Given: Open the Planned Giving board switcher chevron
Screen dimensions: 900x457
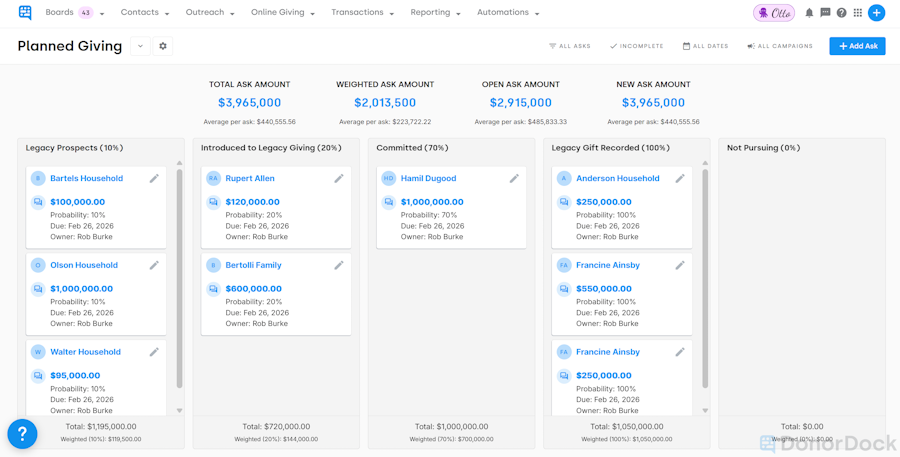Looking at the screenshot, I should [x=141, y=46].
